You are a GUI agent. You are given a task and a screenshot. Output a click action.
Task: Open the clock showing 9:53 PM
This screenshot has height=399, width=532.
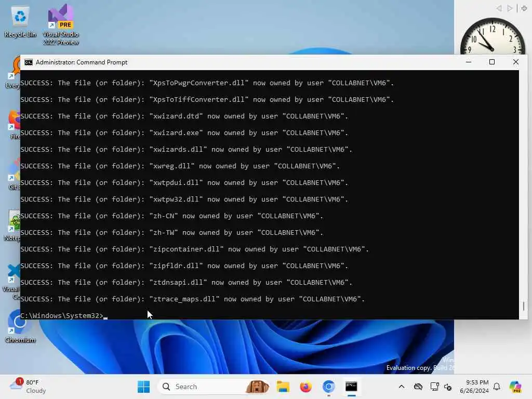pos(474,387)
